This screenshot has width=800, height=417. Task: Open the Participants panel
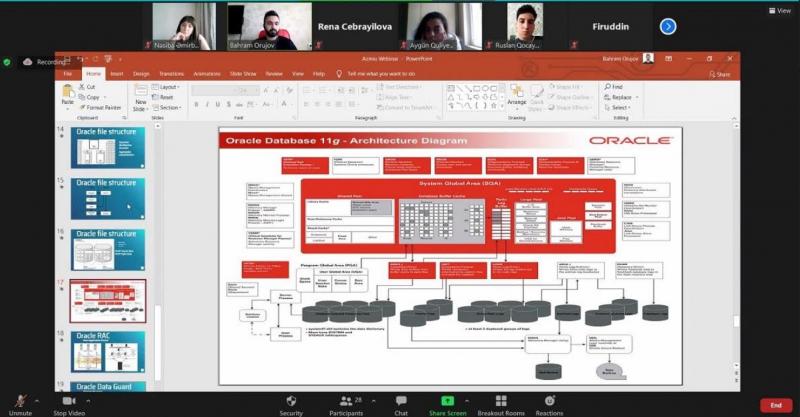(x=346, y=405)
